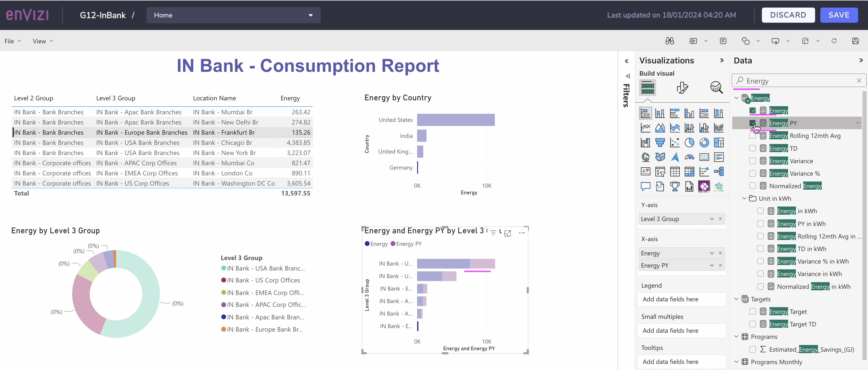Image resolution: width=868 pixels, height=370 pixels.
Task: Click the Energy search field
Action: click(799, 81)
